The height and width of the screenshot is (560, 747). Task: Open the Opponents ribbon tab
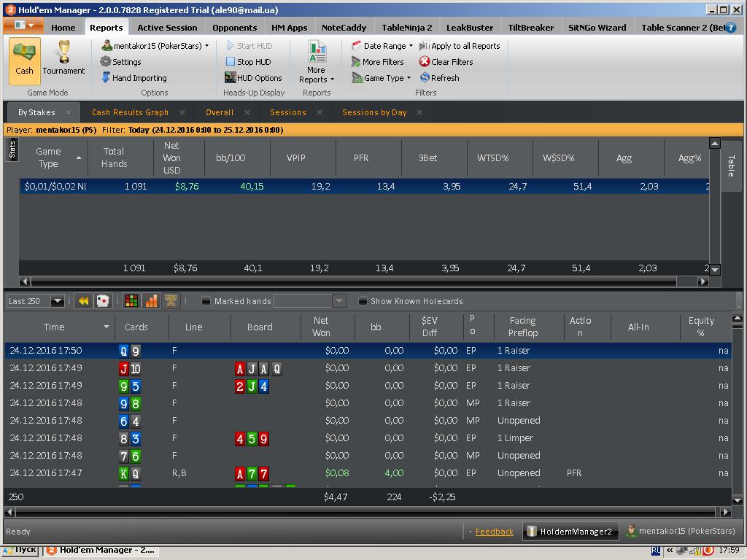(234, 28)
